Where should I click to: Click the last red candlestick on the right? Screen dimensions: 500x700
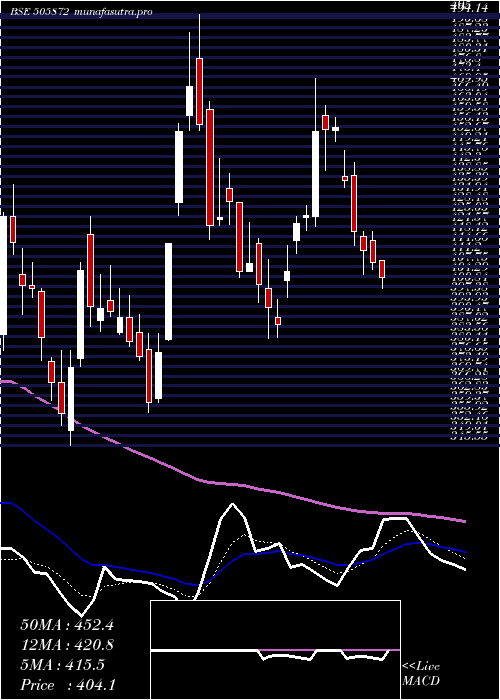coord(382,269)
